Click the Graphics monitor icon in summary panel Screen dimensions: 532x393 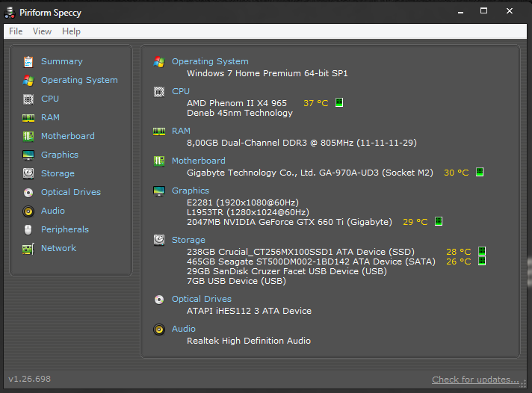coord(159,191)
